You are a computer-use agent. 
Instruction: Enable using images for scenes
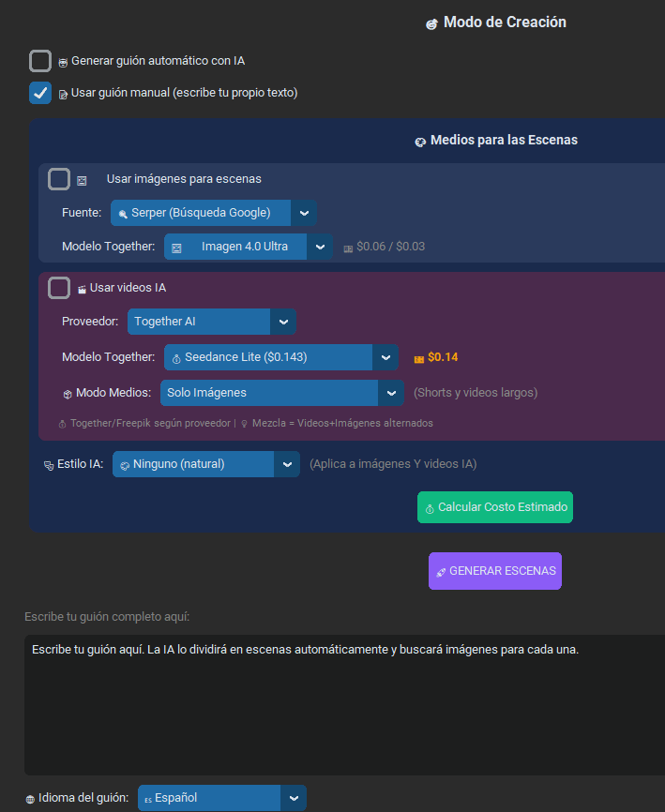59,179
